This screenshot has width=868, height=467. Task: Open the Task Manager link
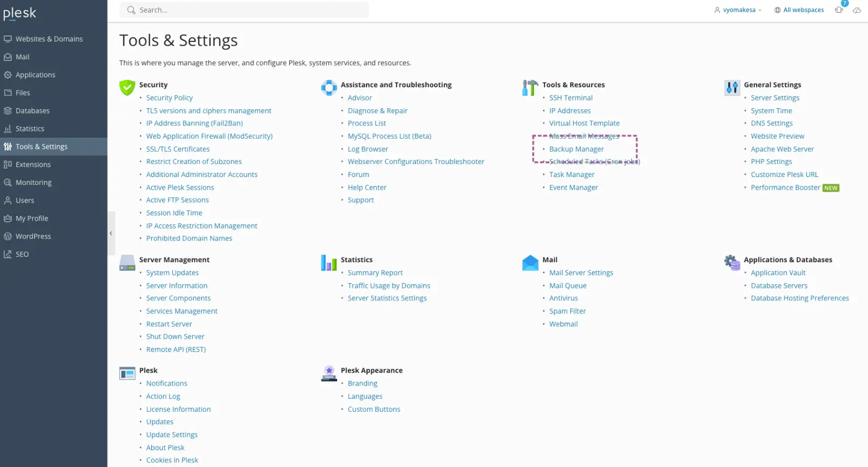point(572,174)
